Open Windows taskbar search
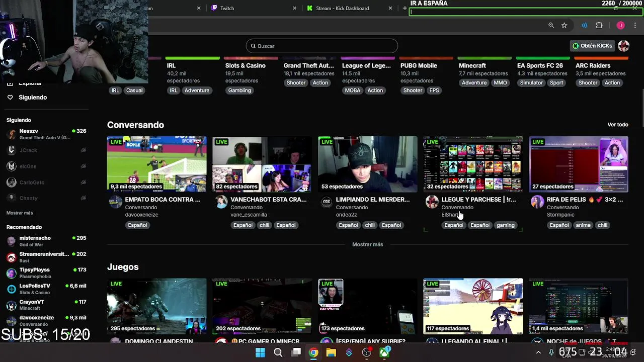Image resolution: width=644 pixels, height=362 pixels. click(278, 352)
